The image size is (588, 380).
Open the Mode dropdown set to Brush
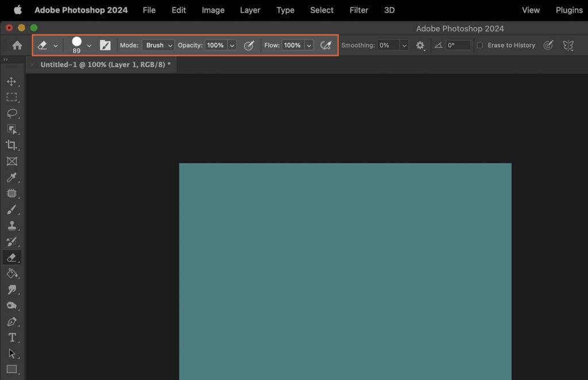pos(158,45)
